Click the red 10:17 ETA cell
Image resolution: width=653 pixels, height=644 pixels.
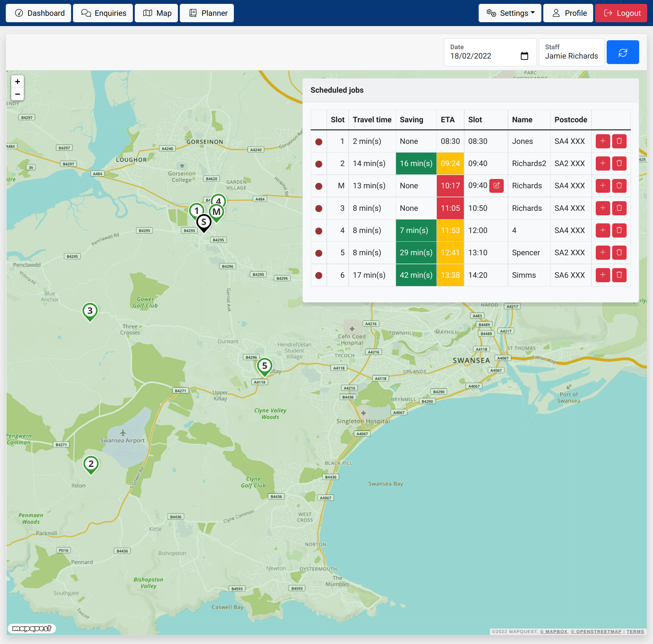(450, 186)
